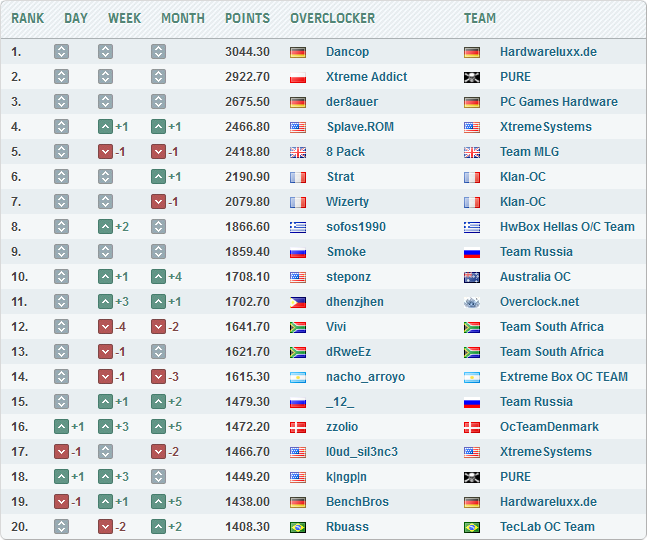Viewport: 647px width, 540px height.
Task: Open der8auer's profile link
Action: pyautogui.click(x=352, y=102)
